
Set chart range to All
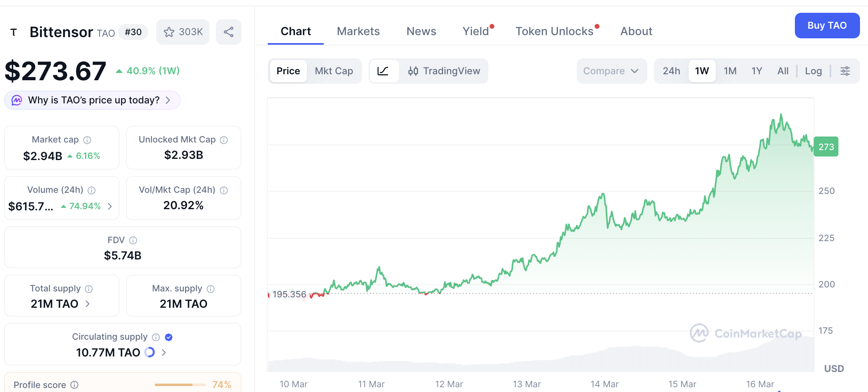coord(783,71)
